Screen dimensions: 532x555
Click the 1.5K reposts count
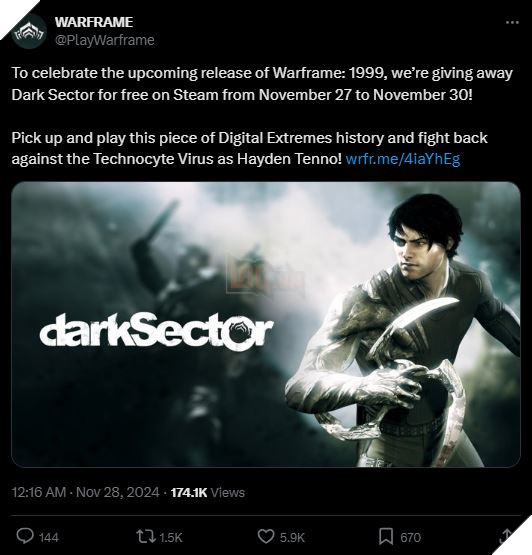click(x=171, y=537)
